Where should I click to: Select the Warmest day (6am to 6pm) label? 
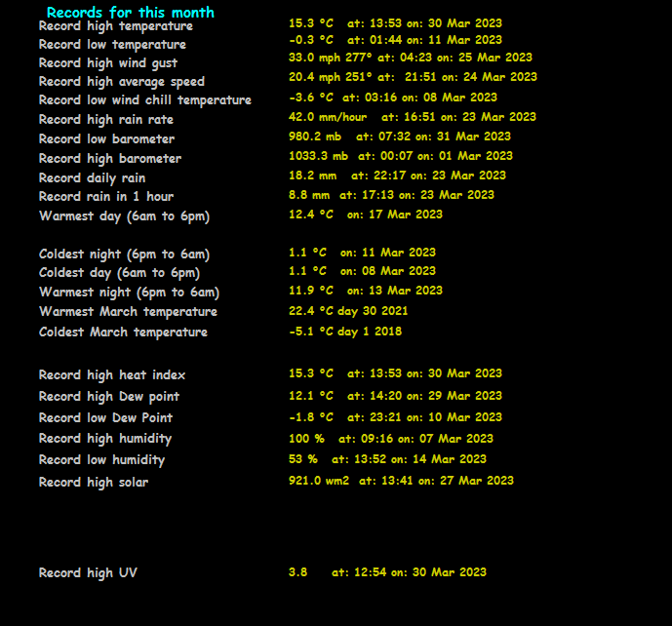click(x=124, y=216)
